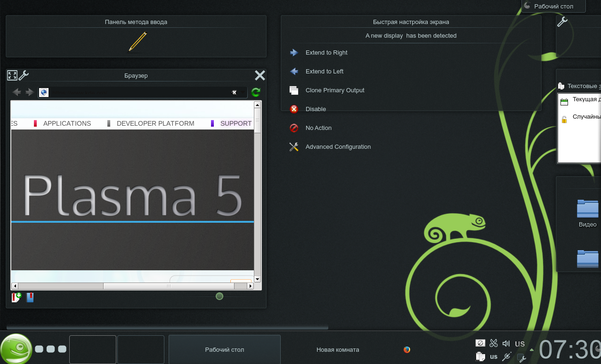Screen dimensions: 601x364
Task: Close the Браузер widget
Action: [260, 75]
